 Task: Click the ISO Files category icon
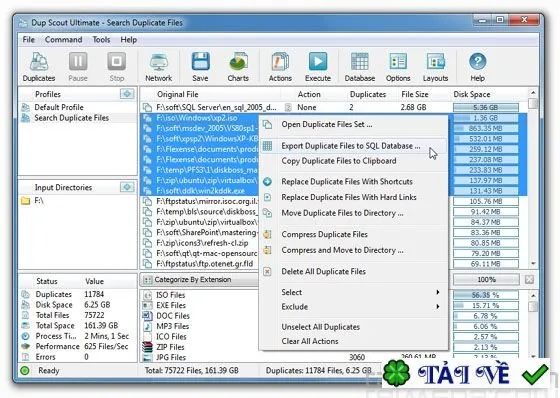click(x=148, y=295)
